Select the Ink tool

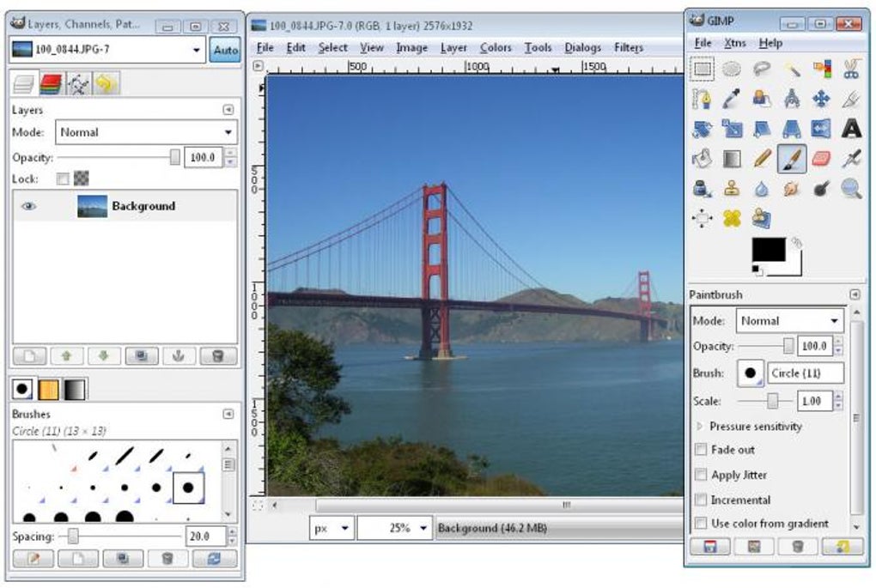point(703,189)
